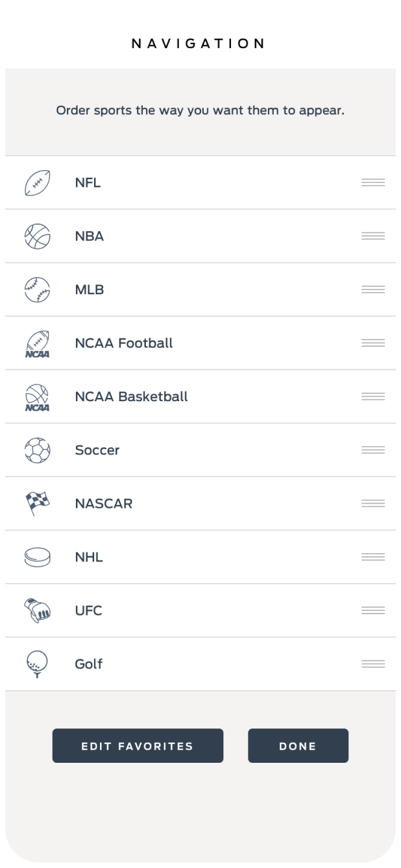Image resolution: width=401 pixels, height=868 pixels.
Task: Select the NASCAR list item label
Action: pos(104,504)
